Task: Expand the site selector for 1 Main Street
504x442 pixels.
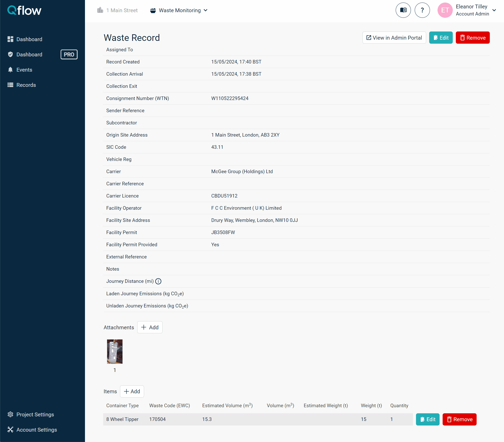Action: 117,10
